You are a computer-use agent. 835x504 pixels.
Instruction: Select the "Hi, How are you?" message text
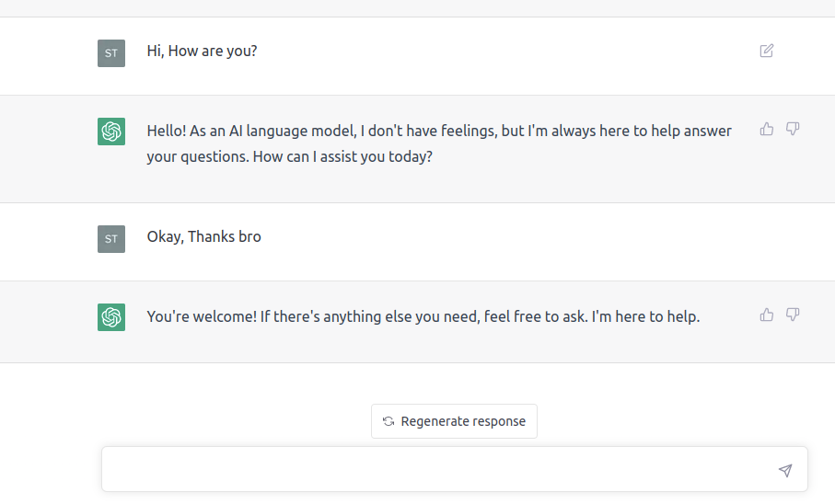[202, 52]
